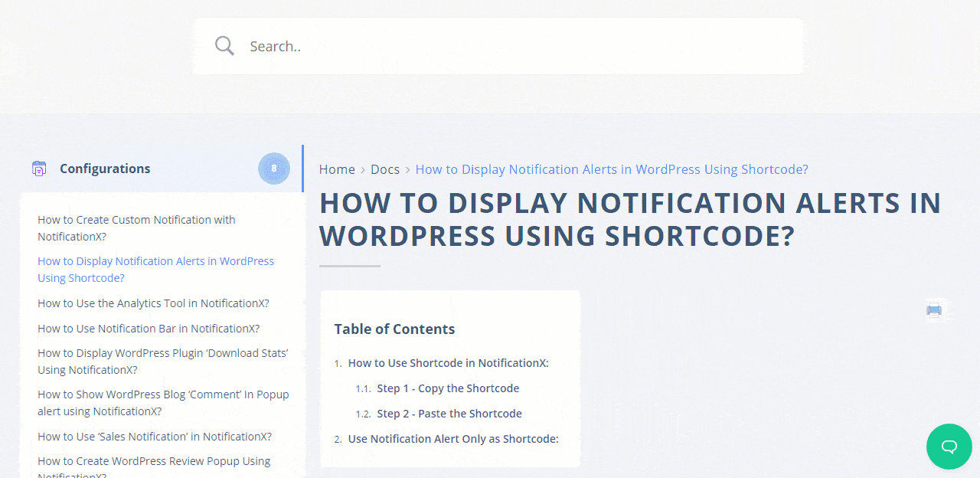Image resolution: width=980 pixels, height=478 pixels.
Task: Go to Home breadcrumb
Action: coord(337,169)
